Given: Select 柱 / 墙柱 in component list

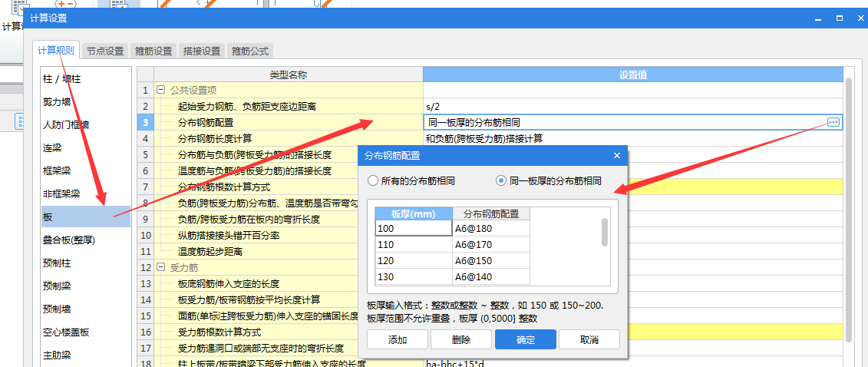Looking at the screenshot, I should click(x=86, y=79).
